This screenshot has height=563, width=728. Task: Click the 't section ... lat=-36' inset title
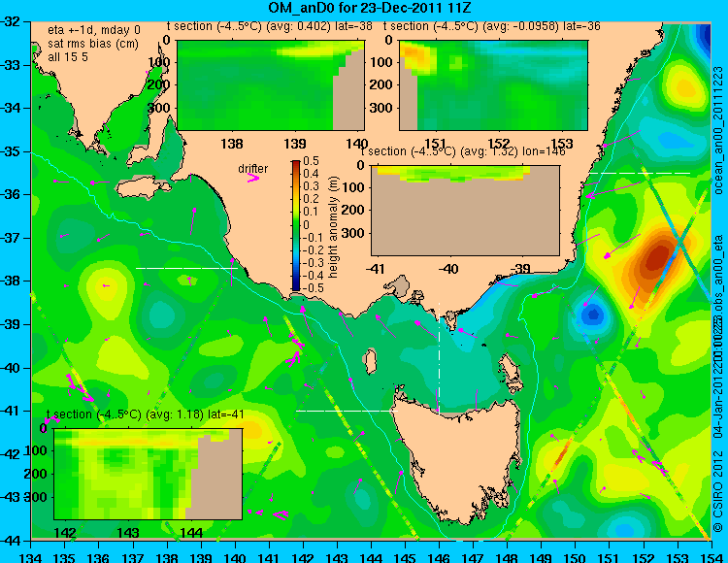click(x=492, y=26)
